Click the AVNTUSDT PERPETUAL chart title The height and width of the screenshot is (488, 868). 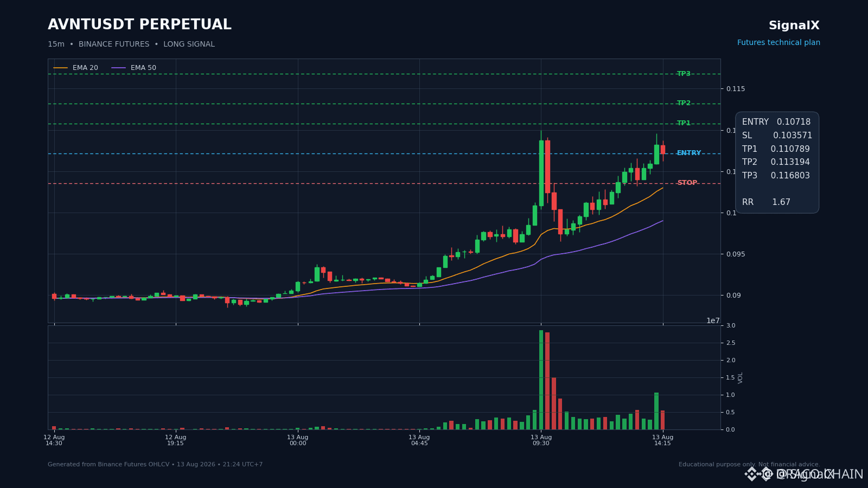[139, 25]
